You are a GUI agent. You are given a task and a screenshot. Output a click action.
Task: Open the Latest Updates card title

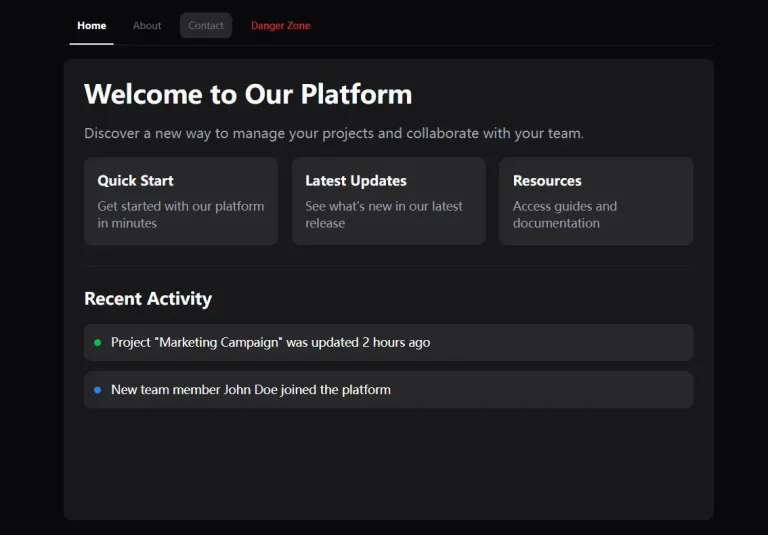point(355,181)
